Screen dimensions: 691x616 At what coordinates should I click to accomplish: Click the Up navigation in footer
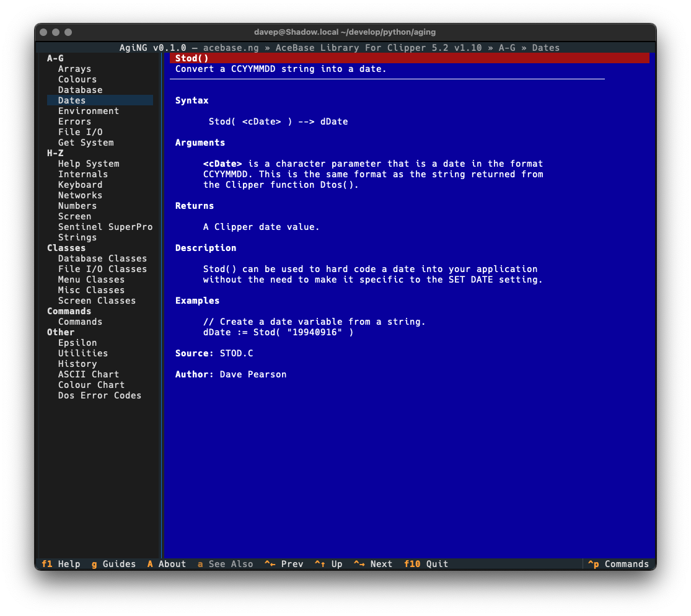tap(328, 564)
